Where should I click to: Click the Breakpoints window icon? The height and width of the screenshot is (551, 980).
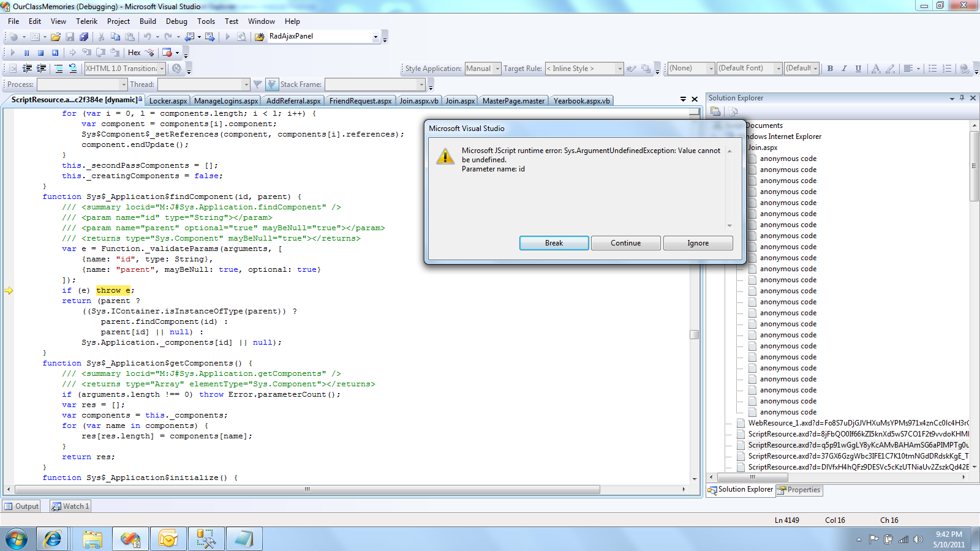[167, 53]
